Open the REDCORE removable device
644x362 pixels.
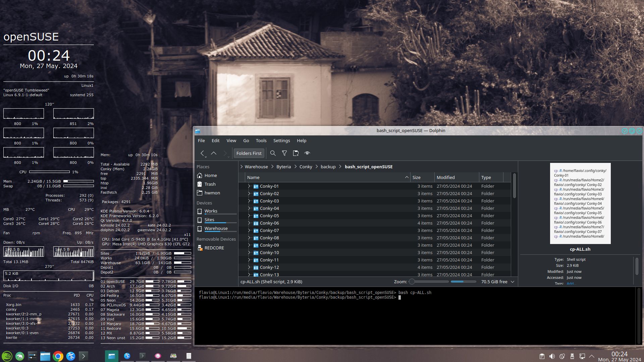[216, 248]
